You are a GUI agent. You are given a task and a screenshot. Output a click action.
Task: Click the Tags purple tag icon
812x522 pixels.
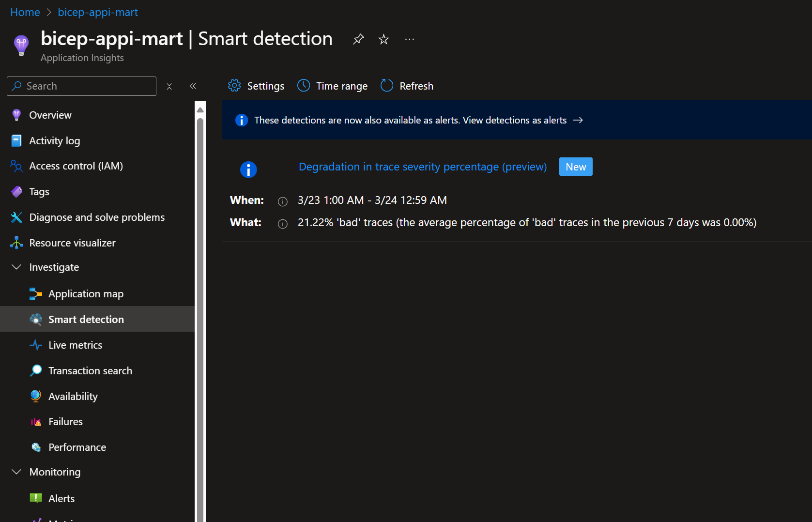point(16,192)
